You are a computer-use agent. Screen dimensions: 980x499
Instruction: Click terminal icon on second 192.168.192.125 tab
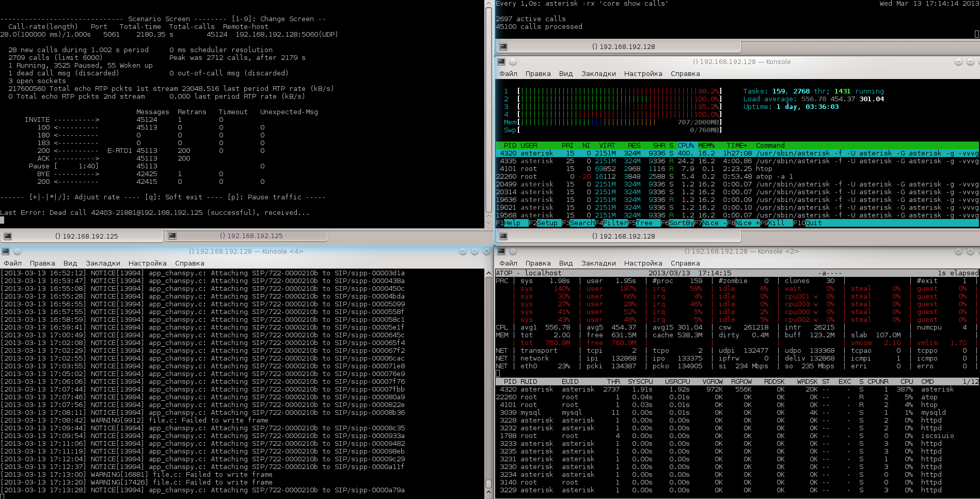pyautogui.click(x=172, y=236)
